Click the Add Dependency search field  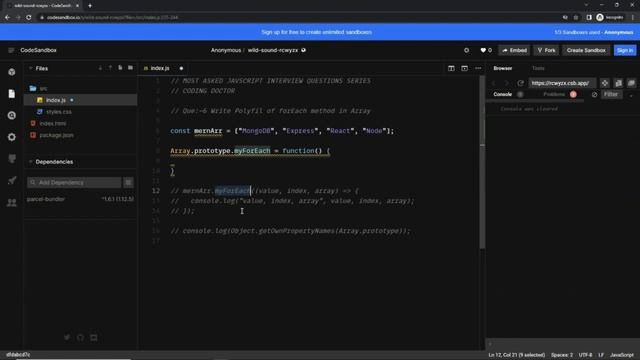pyautogui.click(x=74, y=182)
